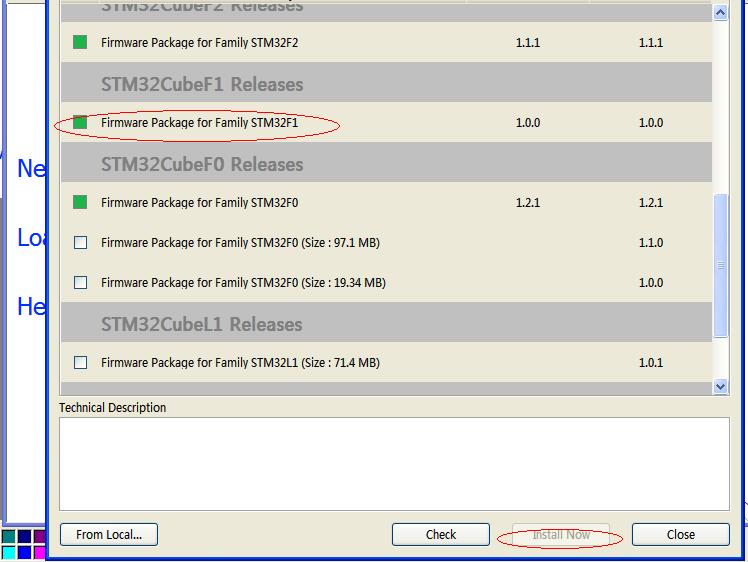The width and height of the screenshot is (748, 562).
Task: Check the STM32F0 19.34 MB package box
Action: [81, 282]
